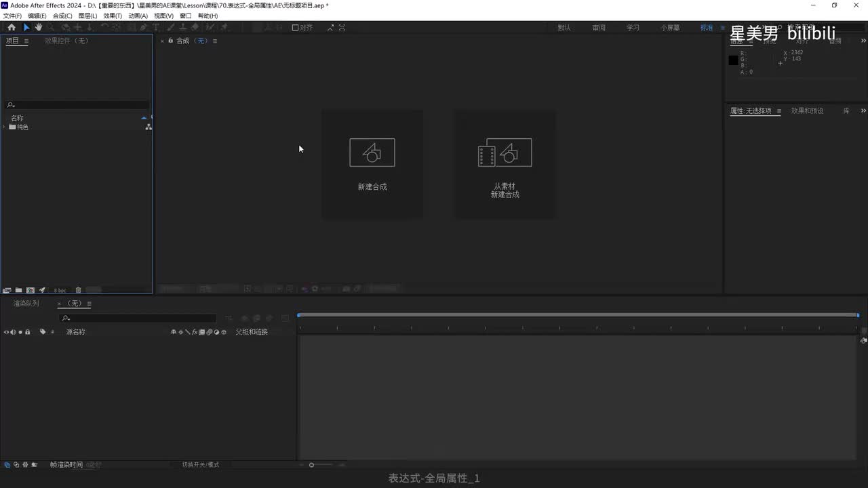
Task: Switch to the 效果控件 tab
Action: point(66,41)
